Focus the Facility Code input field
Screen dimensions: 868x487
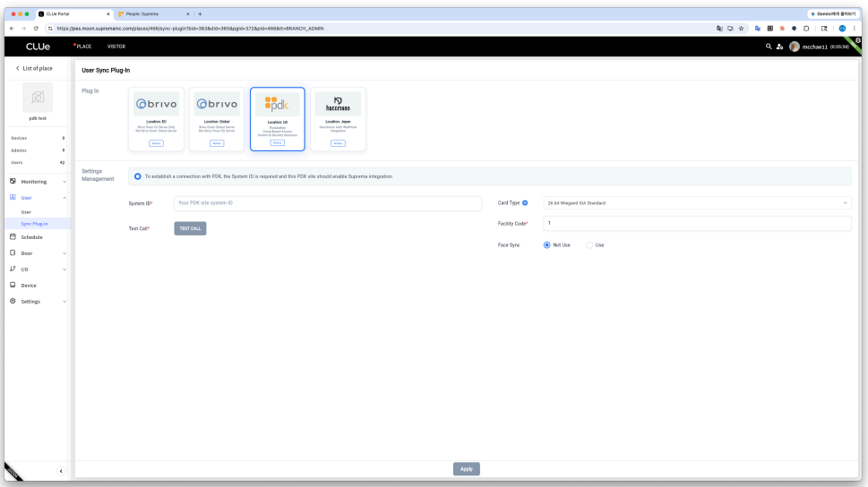click(697, 223)
